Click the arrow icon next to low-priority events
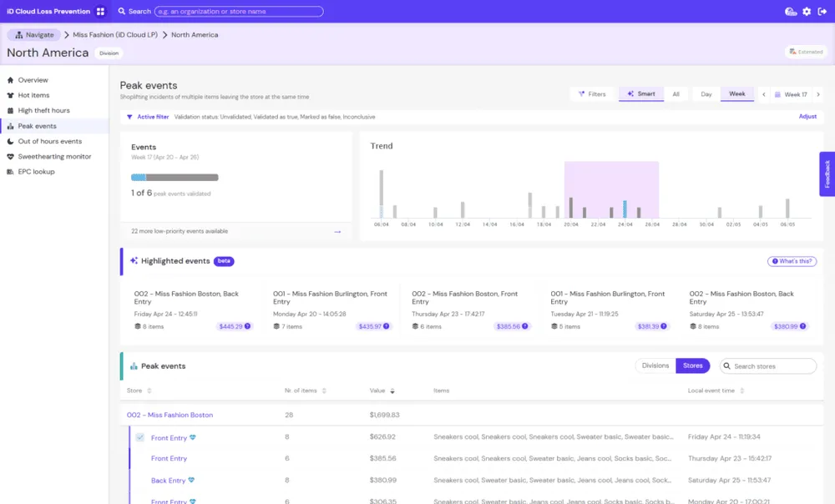Image resolution: width=835 pixels, height=504 pixels. tap(337, 231)
